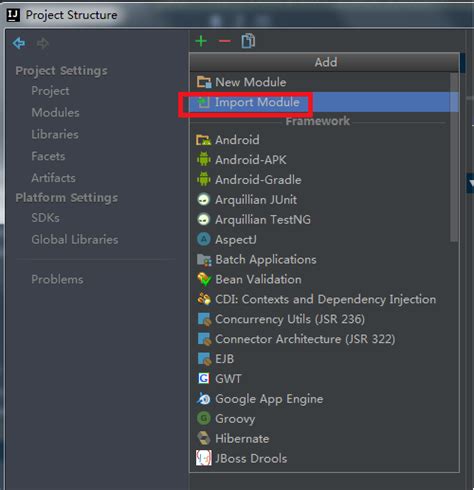Open the Problems section
Image resolution: width=474 pixels, height=490 pixels.
click(x=57, y=279)
